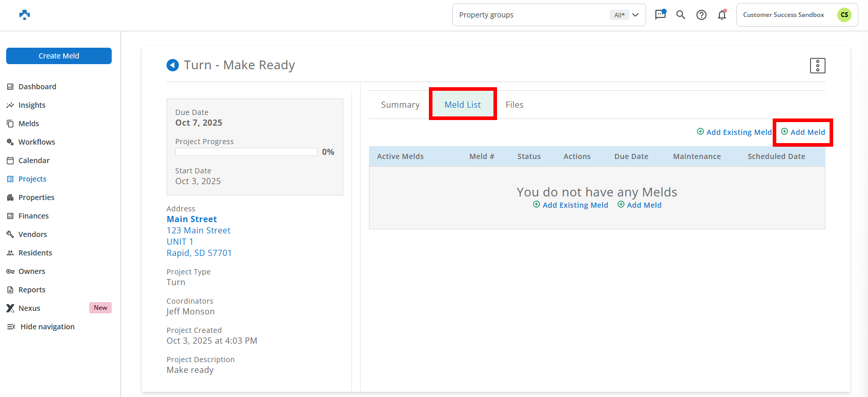Go to Workflows in the sidebar
This screenshot has width=868, height=397.
click(36, 142)
